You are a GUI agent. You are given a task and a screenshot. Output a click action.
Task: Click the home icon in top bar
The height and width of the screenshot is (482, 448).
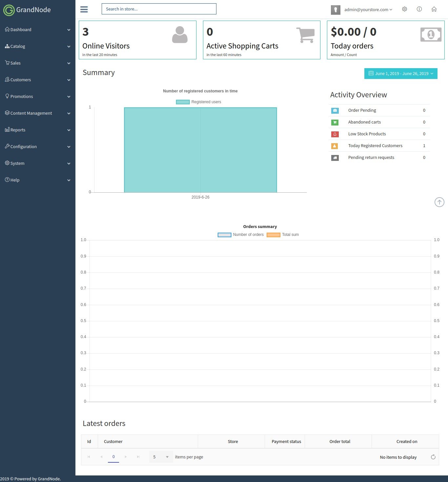pyautogui.click(x=434, y=9)
